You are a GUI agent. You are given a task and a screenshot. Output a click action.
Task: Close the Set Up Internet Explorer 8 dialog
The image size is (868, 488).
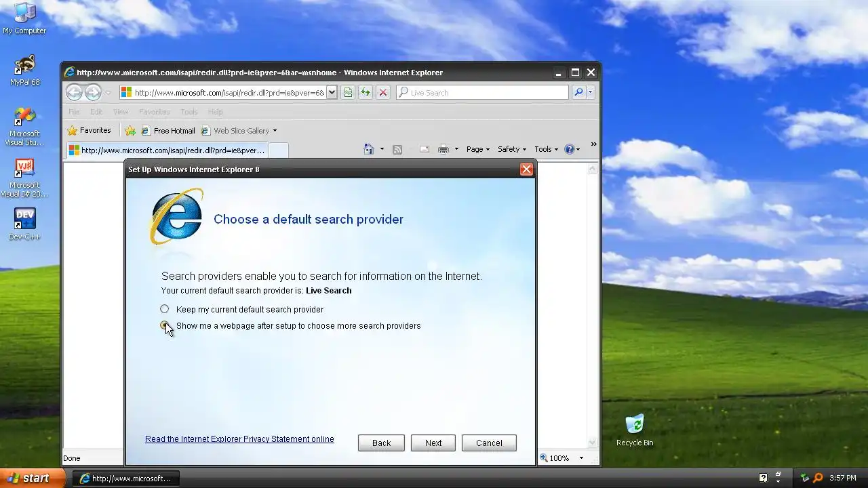point(526,169)
